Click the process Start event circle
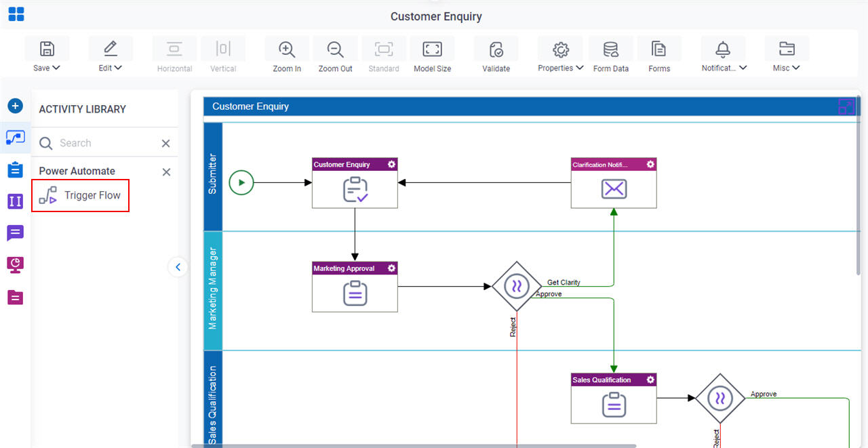Image resolution: width=868 pixels, height=448 pixels. (x=241, y=182)
